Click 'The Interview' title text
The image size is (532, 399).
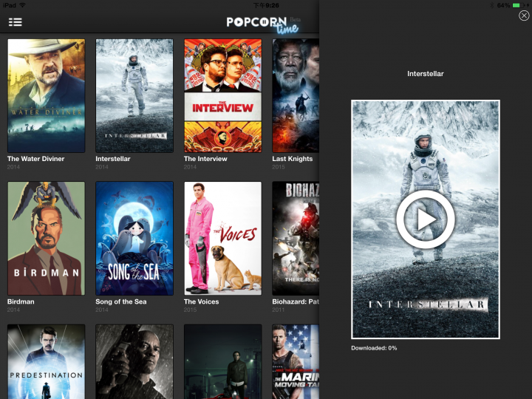click(205, 159)
